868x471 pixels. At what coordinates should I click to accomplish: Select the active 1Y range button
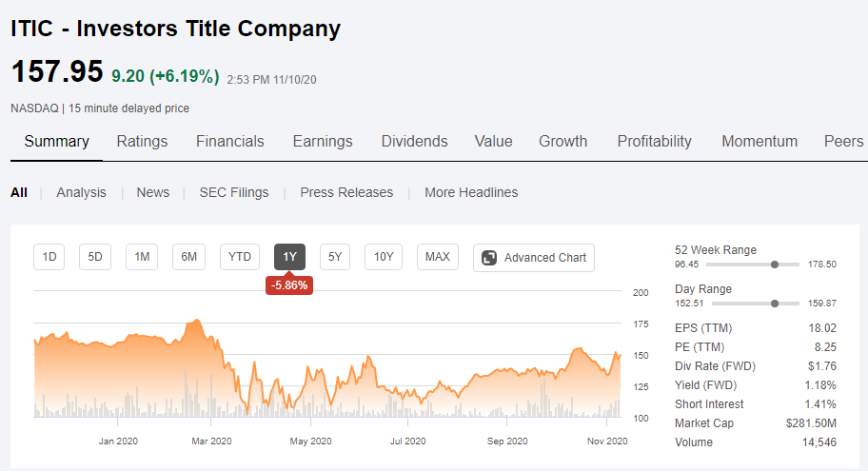tap(290, 257)
